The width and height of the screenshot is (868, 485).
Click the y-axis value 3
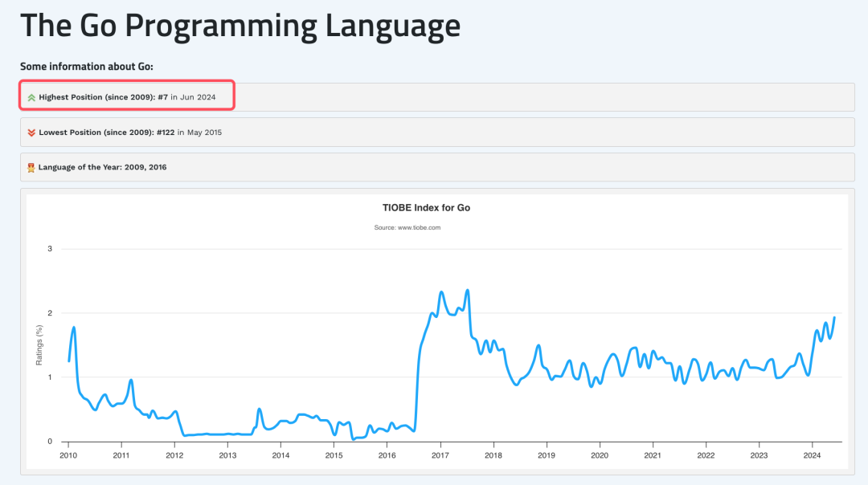(50, 249)
